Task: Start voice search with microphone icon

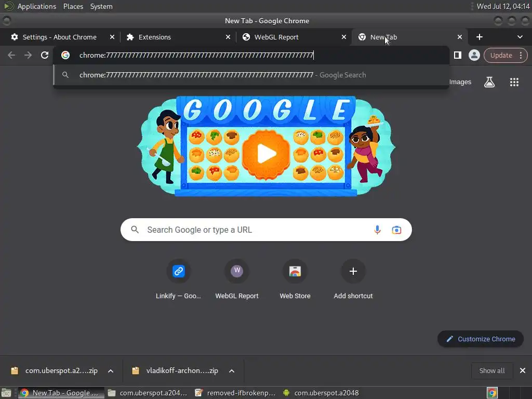Action: (x=377, y=230)
